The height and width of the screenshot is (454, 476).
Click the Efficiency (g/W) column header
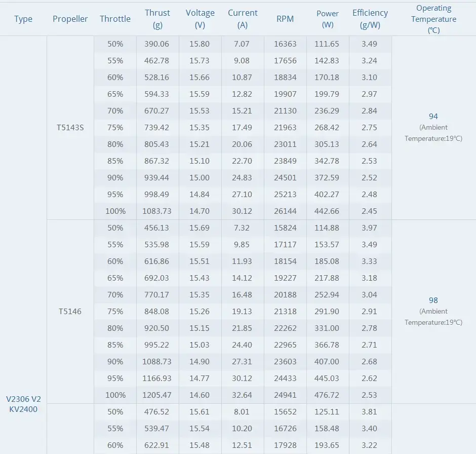(370, 19)
